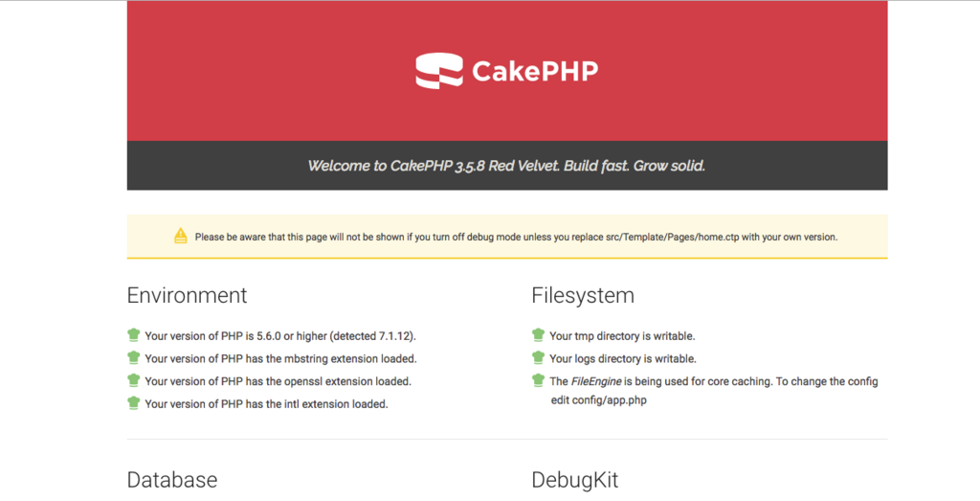Image resolution: width=980 pixels, height=501 pixels.
Task: Click the 'Welcome to CakePHP 3.5.8 Red Velvet' tagline
Action: click(x=507, y=166)
